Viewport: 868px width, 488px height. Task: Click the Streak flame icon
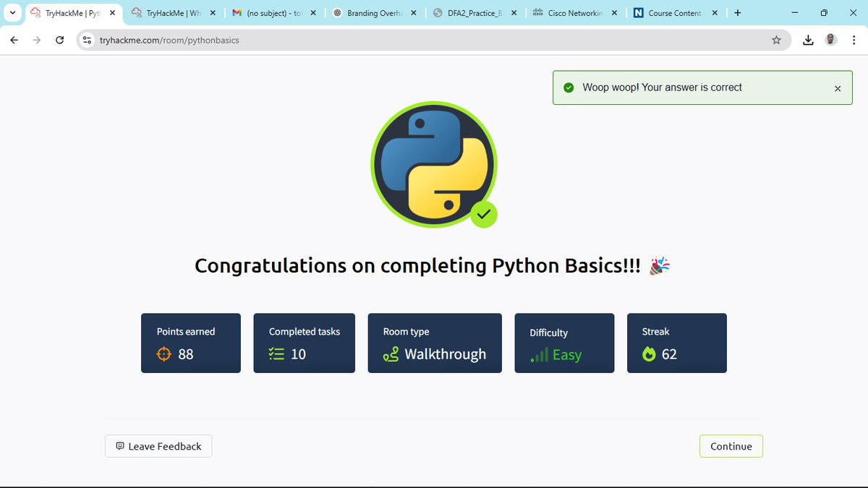point(649,354)
